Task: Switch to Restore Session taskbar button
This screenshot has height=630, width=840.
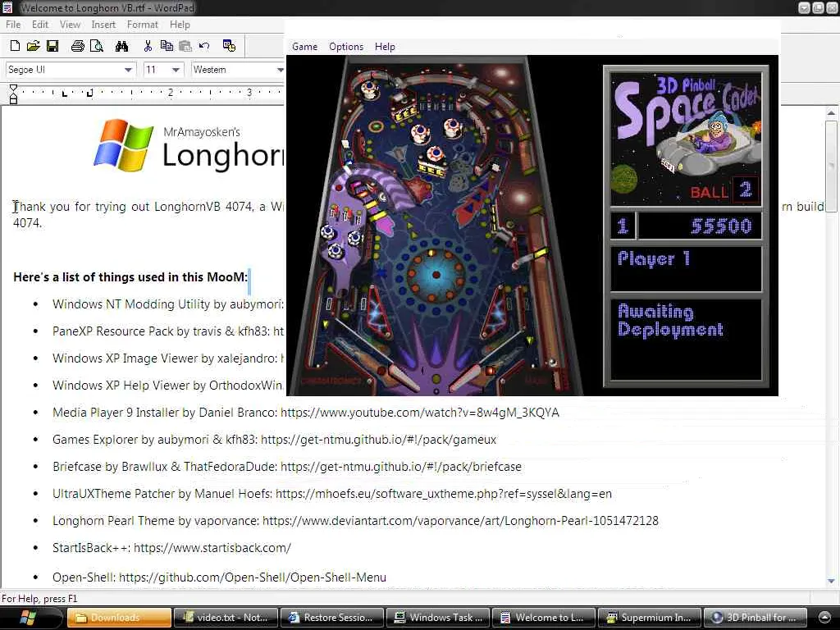Action: click(x=331, y=618)
